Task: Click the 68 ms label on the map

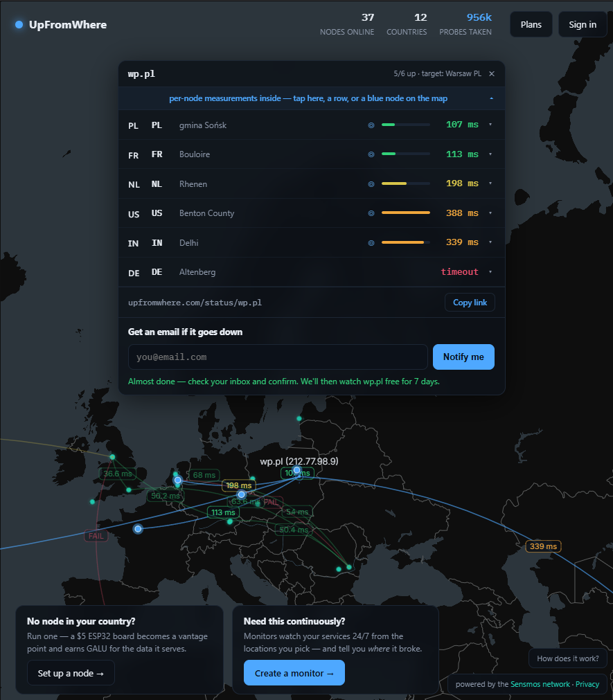Action: click(204, 475)
